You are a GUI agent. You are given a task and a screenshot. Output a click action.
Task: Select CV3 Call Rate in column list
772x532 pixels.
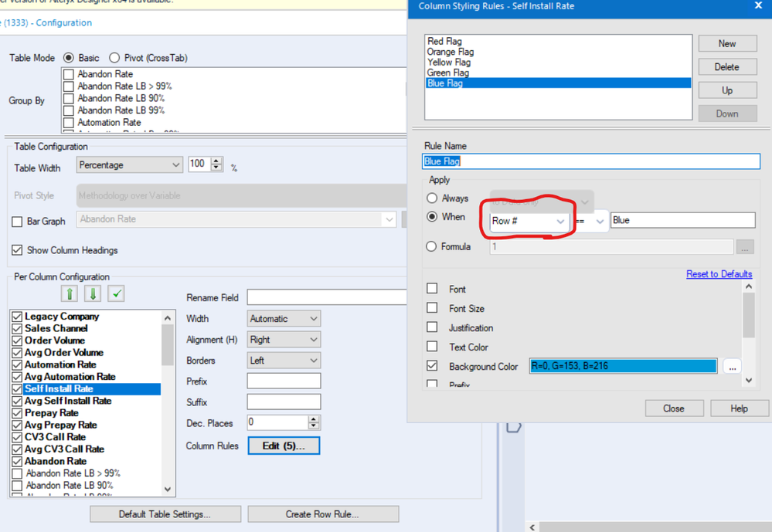coord(55,437)
